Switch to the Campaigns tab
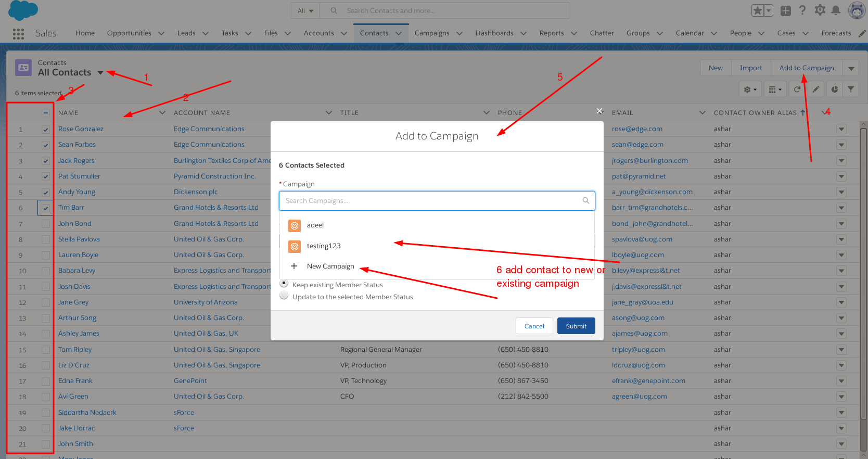The image size is (868, 459). tap(432, 33)
